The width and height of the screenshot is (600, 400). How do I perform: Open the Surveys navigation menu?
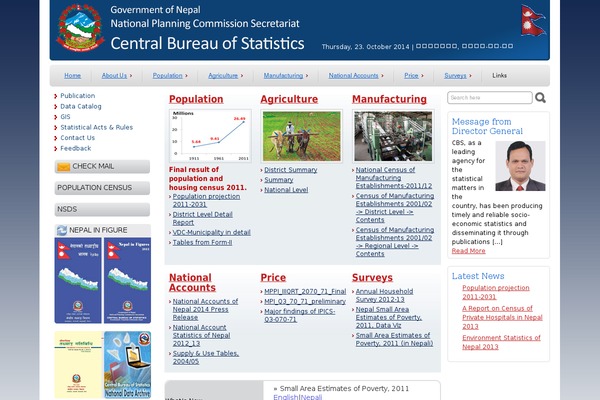pyautogui.click(x=455, y=75)
